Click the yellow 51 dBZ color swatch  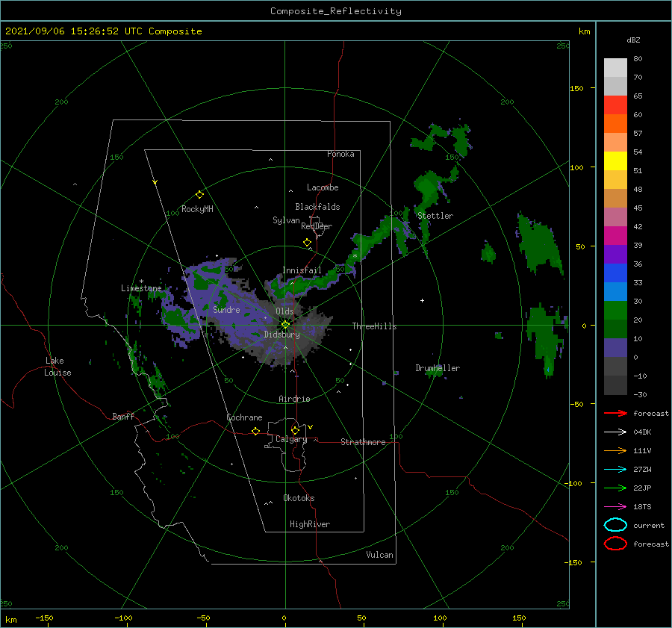[x=615, y=161]
